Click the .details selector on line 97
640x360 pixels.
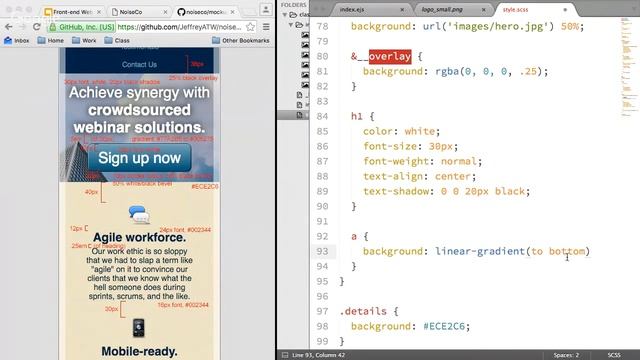tap(363, 311)
